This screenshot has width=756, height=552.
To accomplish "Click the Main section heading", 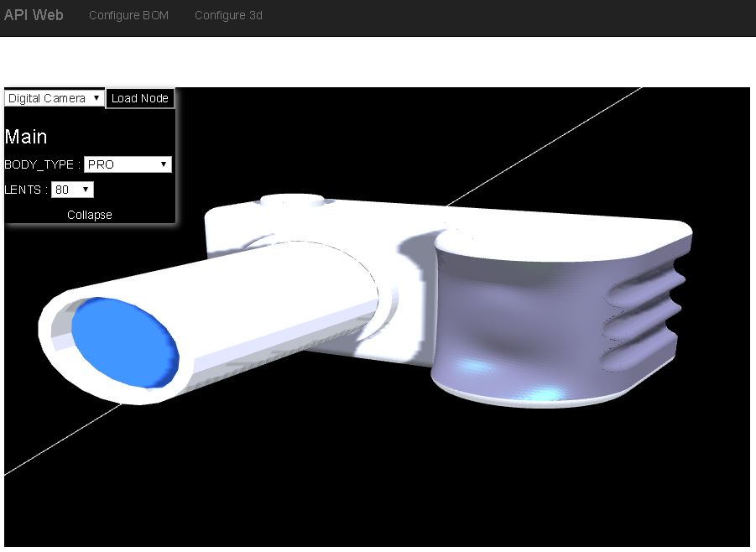I will 26,137.
